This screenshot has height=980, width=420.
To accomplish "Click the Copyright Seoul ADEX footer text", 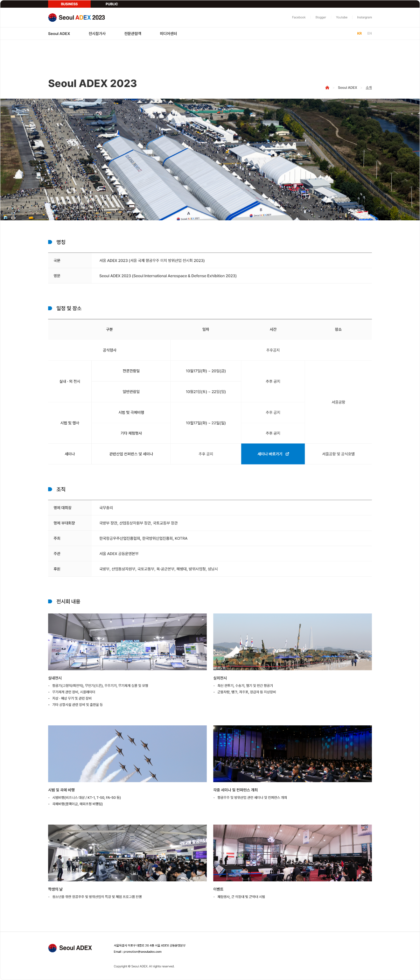I will pyautogui.click(x=144, y=966).
